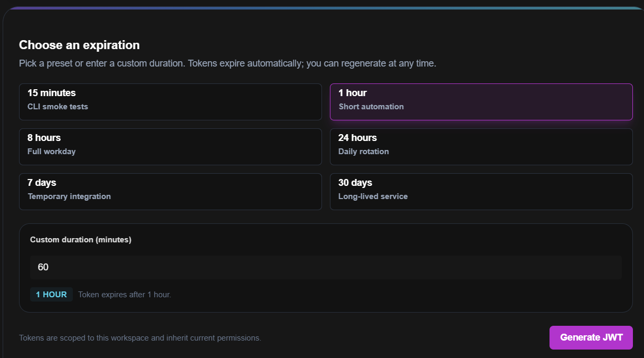Choose the 30 days Long-lived service preset
The height and width of the screenshot is (358, 644).
pos(481,192)
